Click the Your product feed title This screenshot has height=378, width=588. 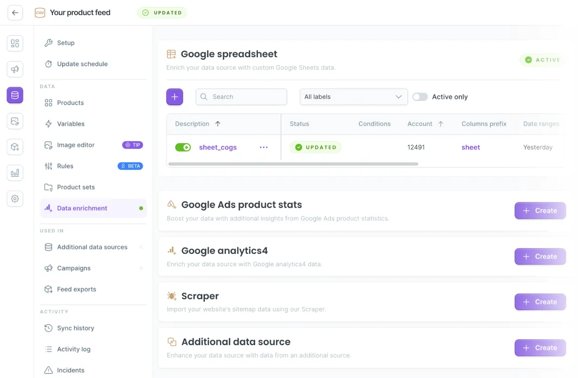click(x=80, y=13)
